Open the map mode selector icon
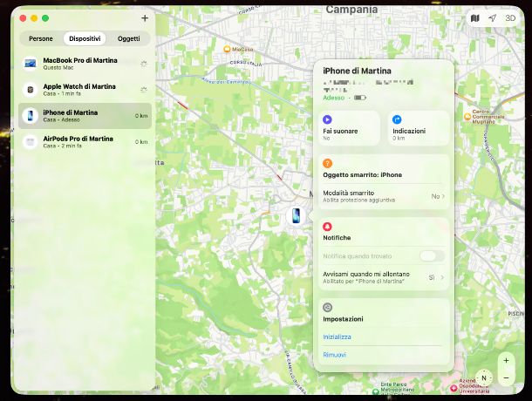This screenshot has height=401, width=532. coord(475,18)
